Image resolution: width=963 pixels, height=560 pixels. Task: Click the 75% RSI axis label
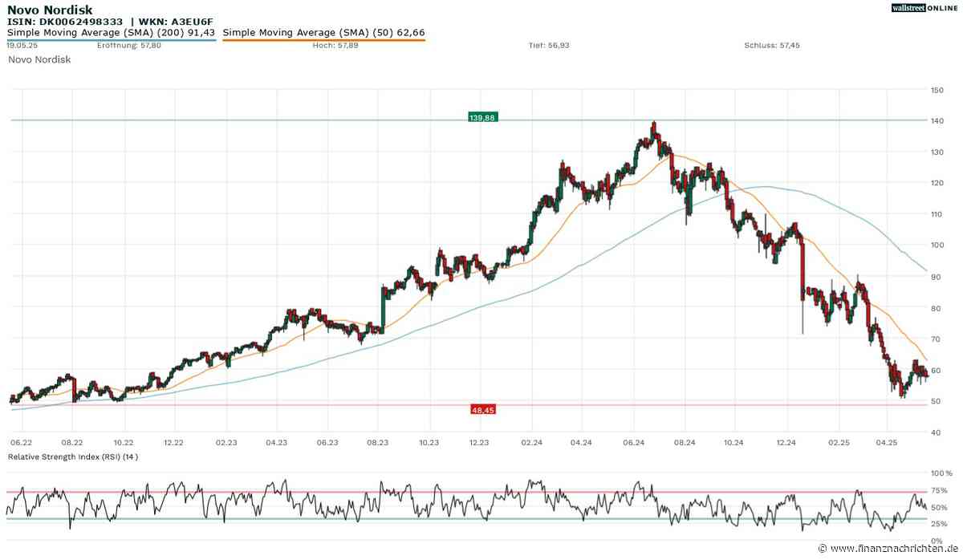[939, 490]
